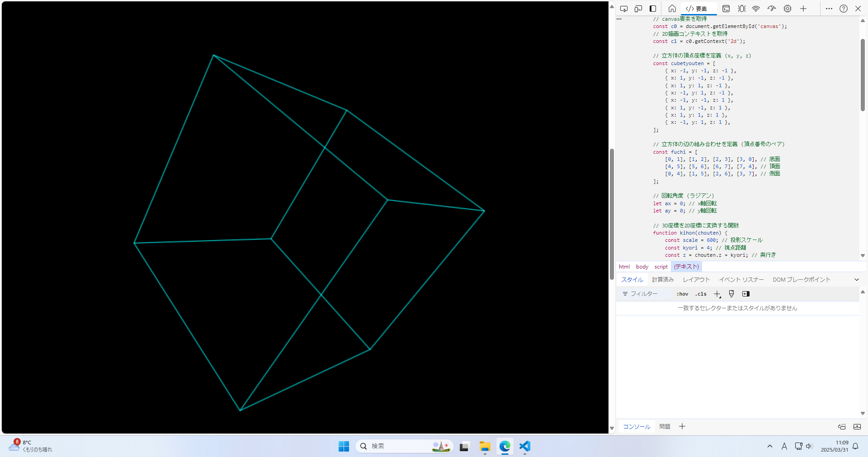Toggle the :hov element state panel
Screen dimensions: 868x457
point(682,294)
